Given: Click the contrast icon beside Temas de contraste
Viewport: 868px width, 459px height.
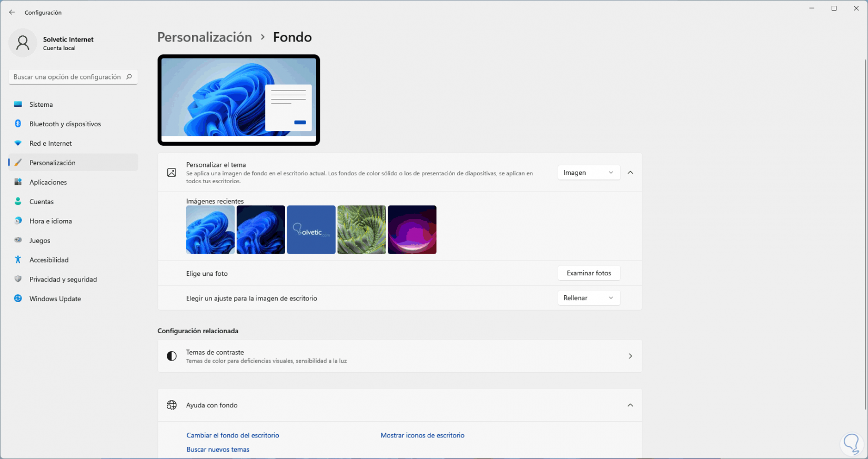Looking at the screenshot, I should (x=171, y=356).
